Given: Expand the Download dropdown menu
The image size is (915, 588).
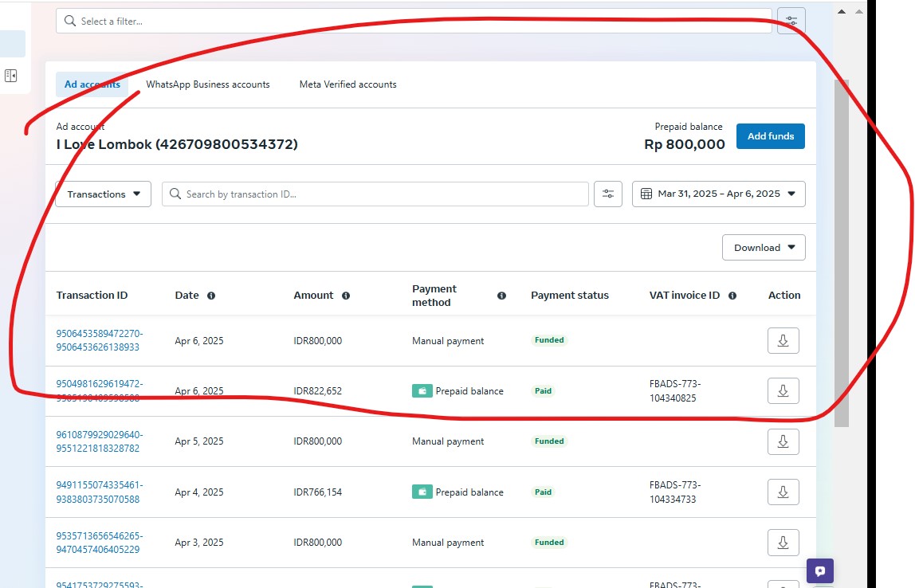Looking at the screenshot, I should tap(764, 248).
